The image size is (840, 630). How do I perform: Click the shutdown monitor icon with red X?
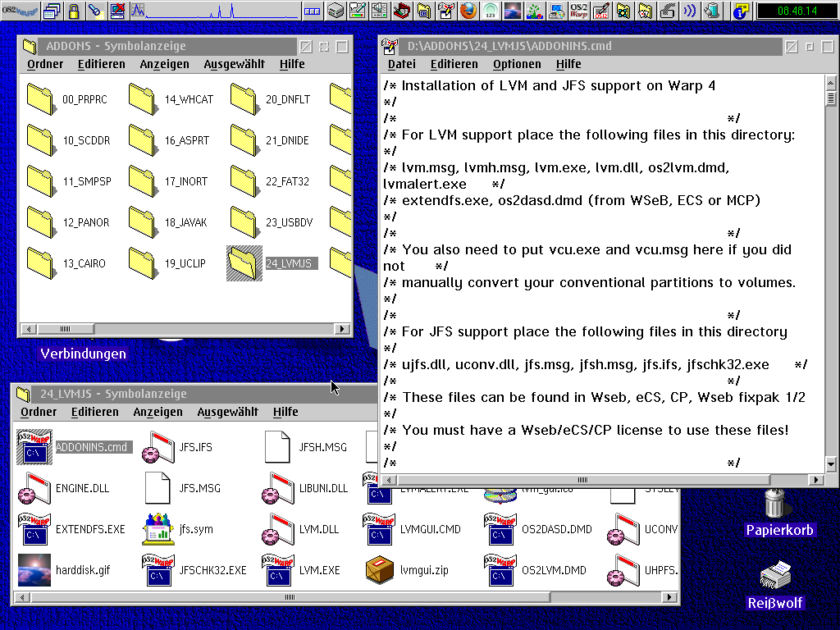coord(117,11)
